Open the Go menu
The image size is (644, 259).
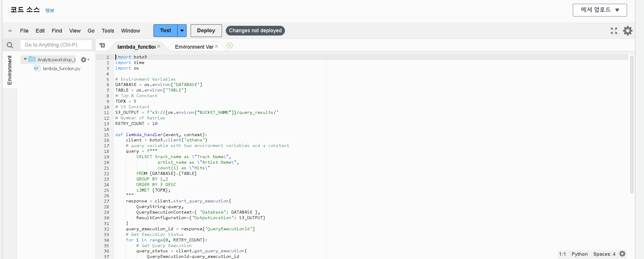pos(91,31)
